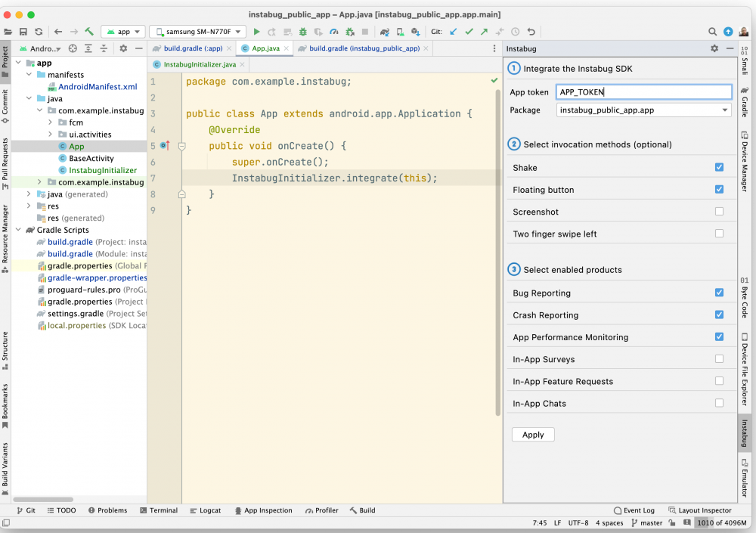Enable the Screenshot invocation checkbox
The height and width of the screenshot is (533, 756).
click(719, 211)
